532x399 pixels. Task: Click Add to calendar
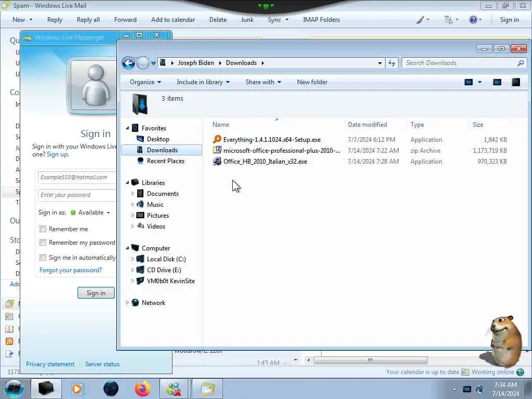pyautogui.click(x=173, y=20)
